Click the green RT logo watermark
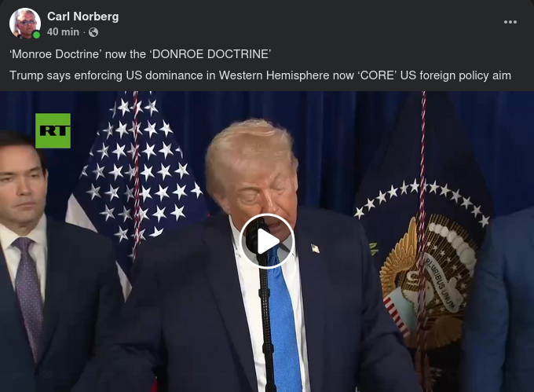Viewport: 534px width, 392px height. [x=53, y=130]
